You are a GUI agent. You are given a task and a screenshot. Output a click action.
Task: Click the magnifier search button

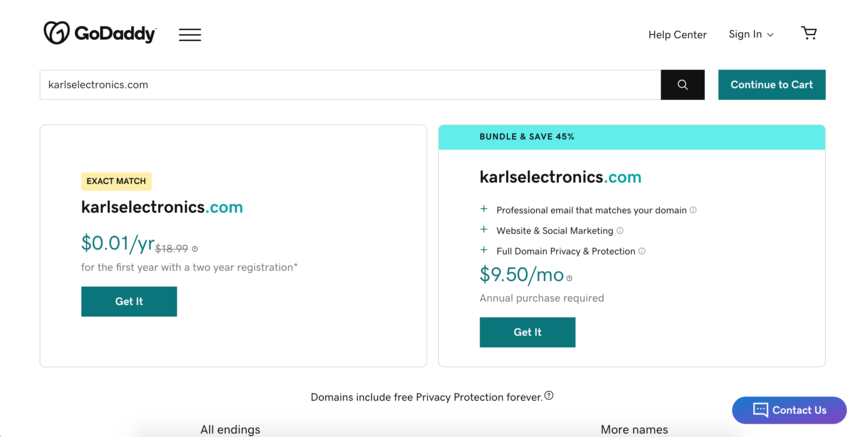(683, 85)
